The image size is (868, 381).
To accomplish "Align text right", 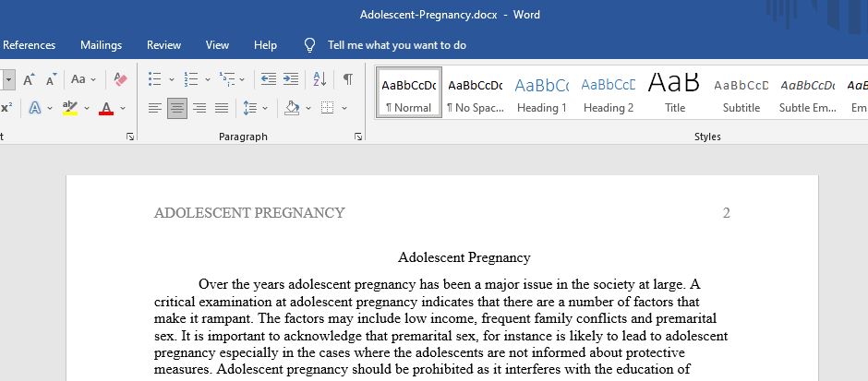I will [199, 108].
